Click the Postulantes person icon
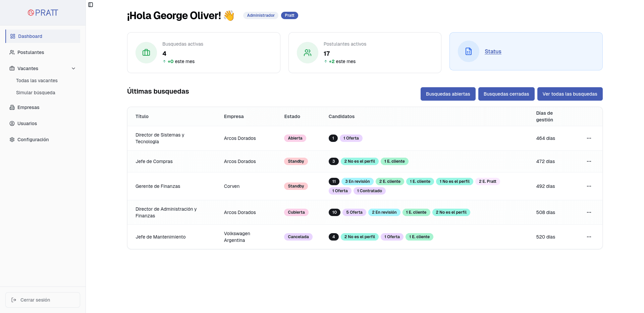 (12, 52)
